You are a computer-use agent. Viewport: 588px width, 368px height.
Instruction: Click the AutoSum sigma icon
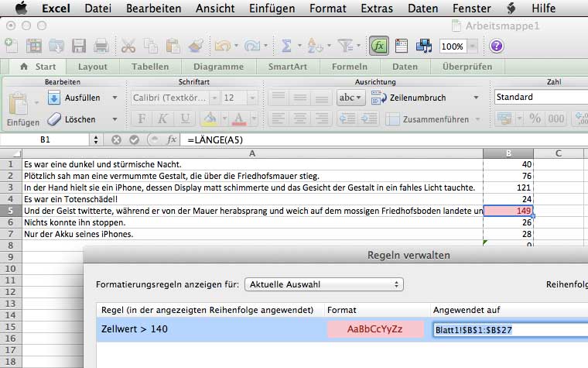(x=287, y=46)
